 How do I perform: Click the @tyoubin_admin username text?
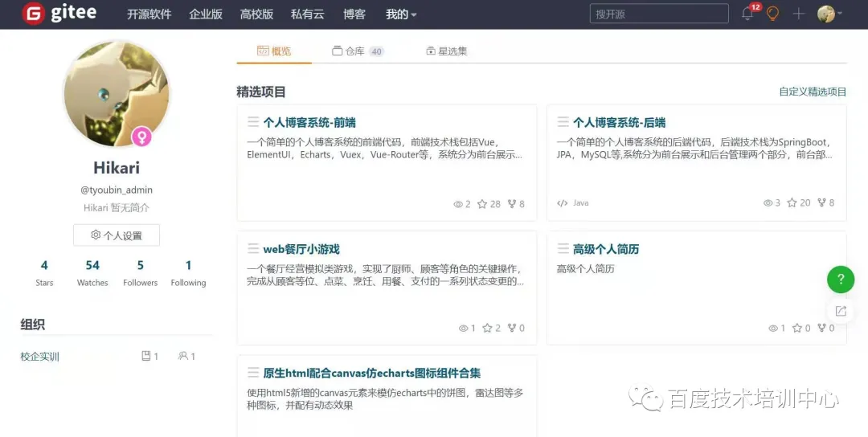point(117,190)
